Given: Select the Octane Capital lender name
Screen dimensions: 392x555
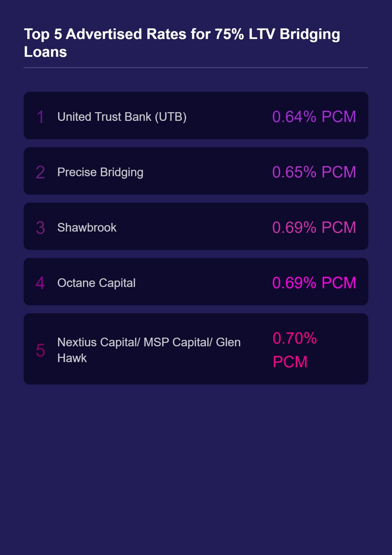Looking at the screenshot, I should [x=96, y=283].
